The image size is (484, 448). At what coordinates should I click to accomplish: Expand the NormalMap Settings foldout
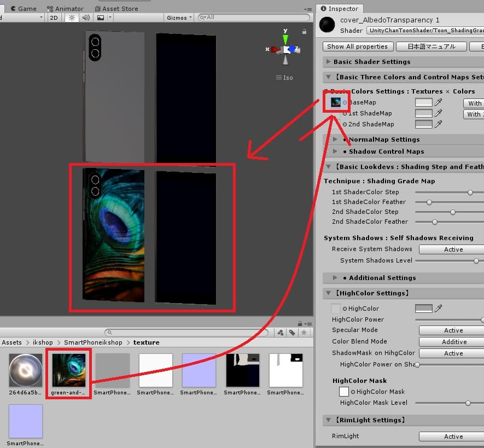coord(335,139)
